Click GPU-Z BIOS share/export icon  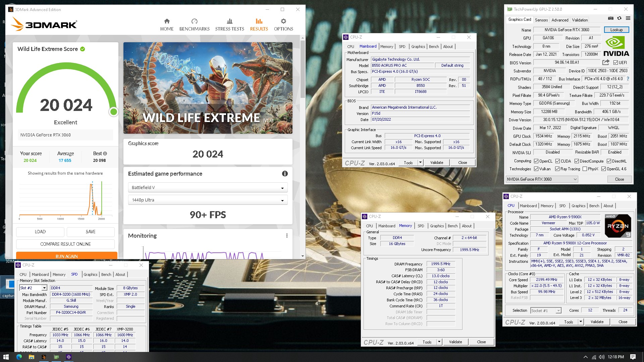pos(606,62)
